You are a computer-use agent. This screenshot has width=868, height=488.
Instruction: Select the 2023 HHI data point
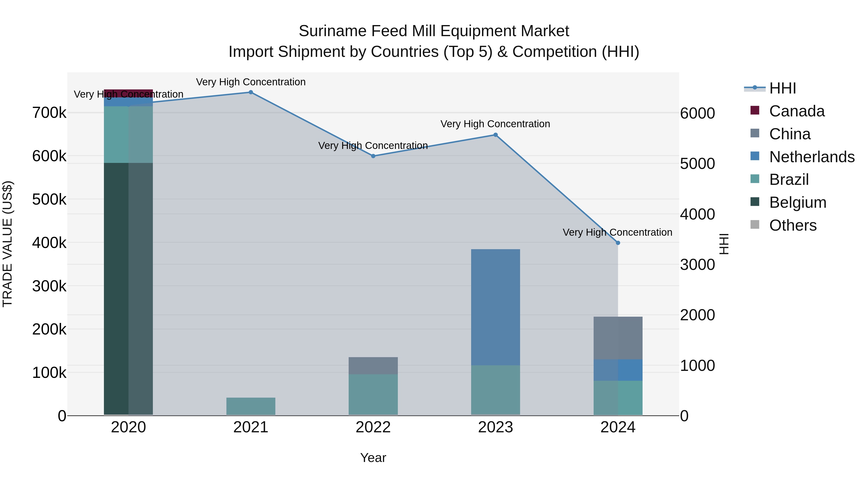point(495,135)
